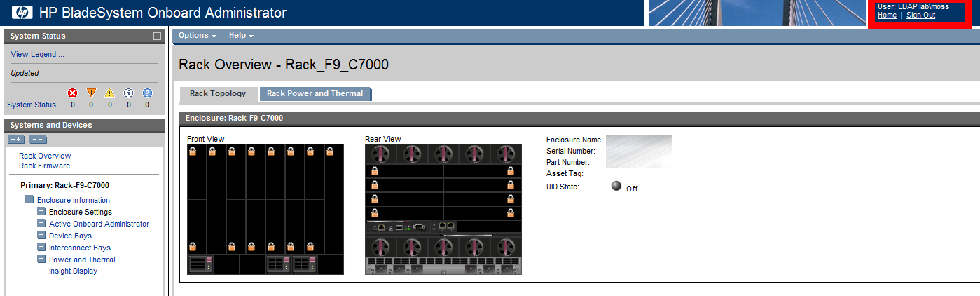Click the orange major alert triangle icon
Image resolution: width=980 pixels, height=296 pixels.
tap(91, 93)
